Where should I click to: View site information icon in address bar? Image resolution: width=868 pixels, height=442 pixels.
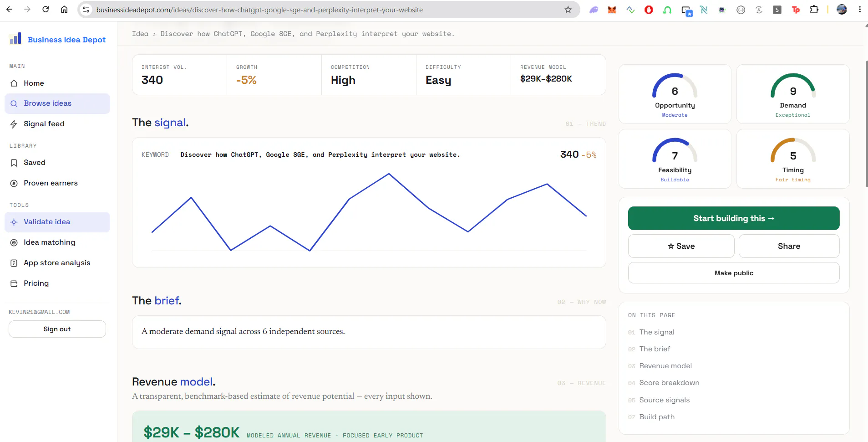[86, 10]
